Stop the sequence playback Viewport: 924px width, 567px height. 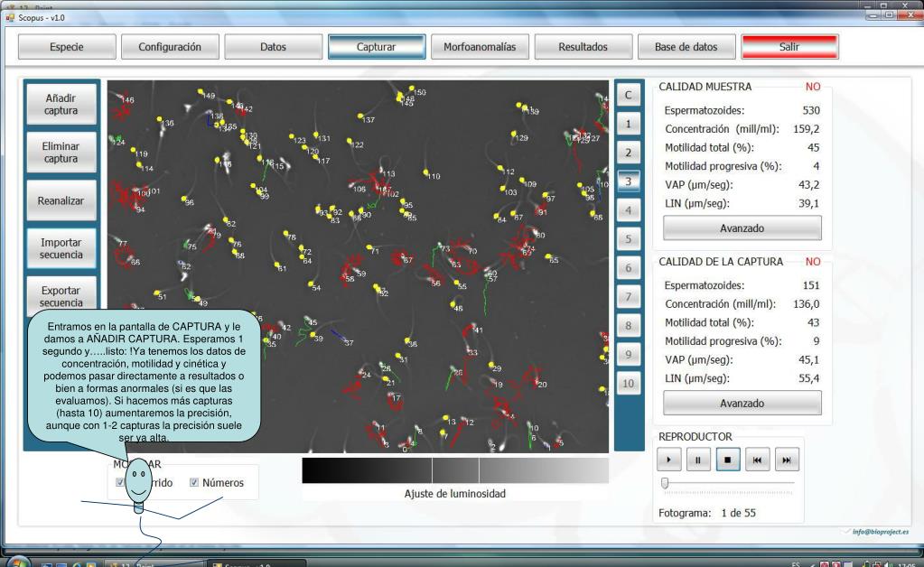[728, 460]
